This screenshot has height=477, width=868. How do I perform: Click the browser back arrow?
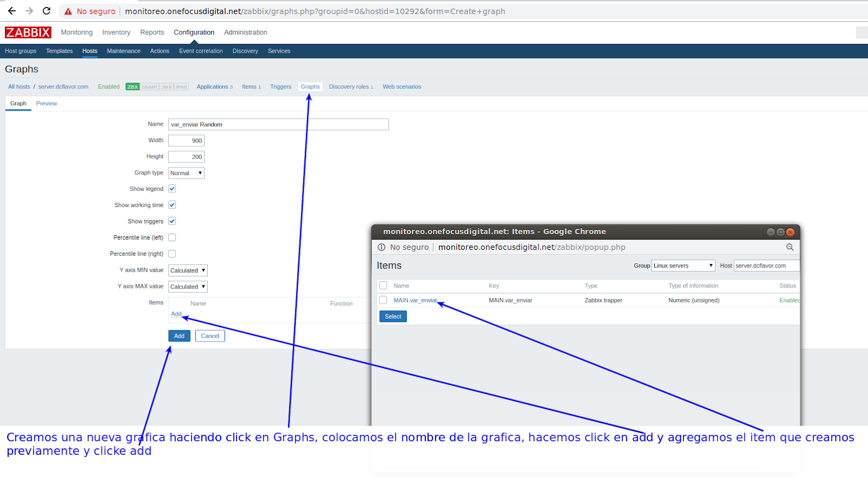pos(12,11)
